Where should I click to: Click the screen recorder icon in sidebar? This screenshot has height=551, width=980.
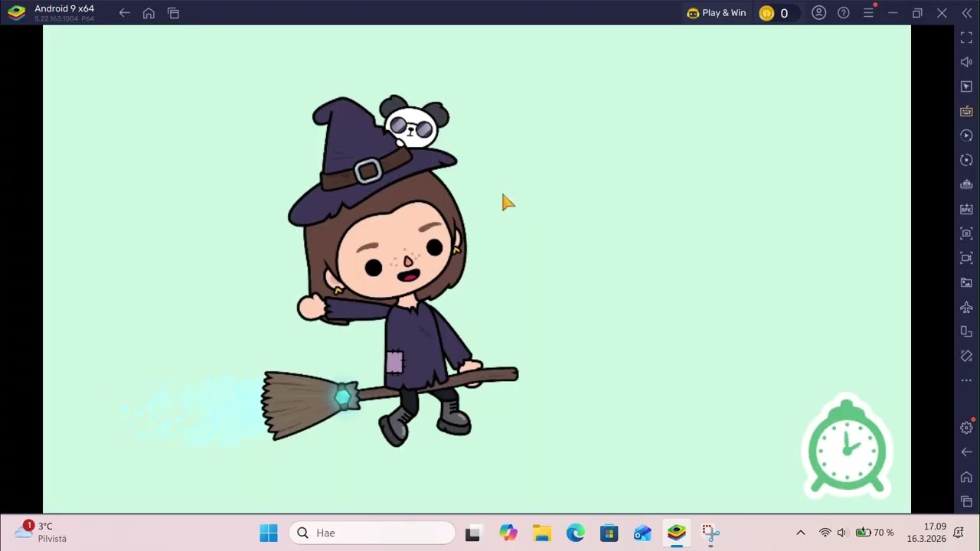tap(966, 258)
